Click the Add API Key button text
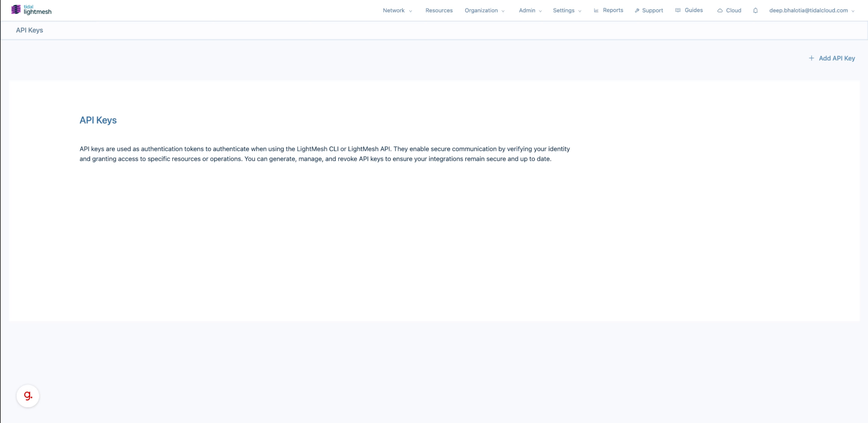868x423 pixels. (836, 58)
